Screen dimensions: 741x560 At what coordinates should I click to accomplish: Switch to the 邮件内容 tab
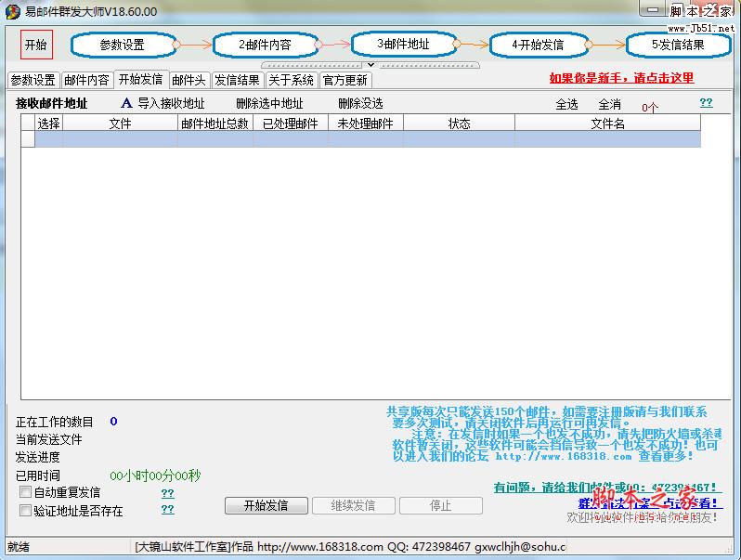tap(86, 80)
